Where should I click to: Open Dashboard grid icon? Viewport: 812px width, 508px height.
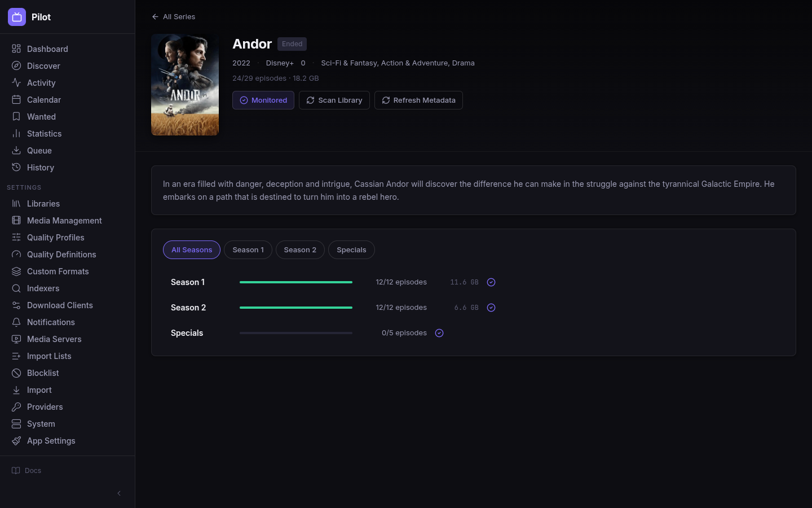coord(16,49)
